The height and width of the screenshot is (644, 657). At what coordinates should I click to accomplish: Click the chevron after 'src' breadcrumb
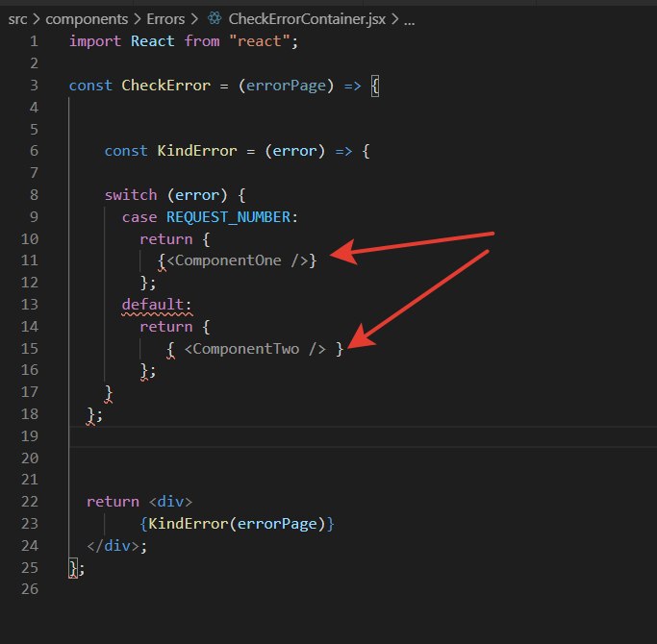(x=36, y=19)
